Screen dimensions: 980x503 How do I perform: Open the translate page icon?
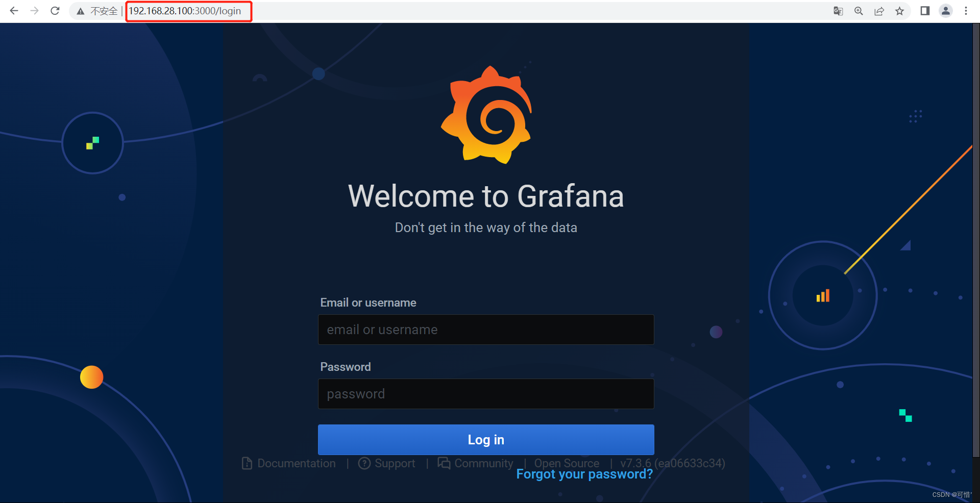[838, 11]
